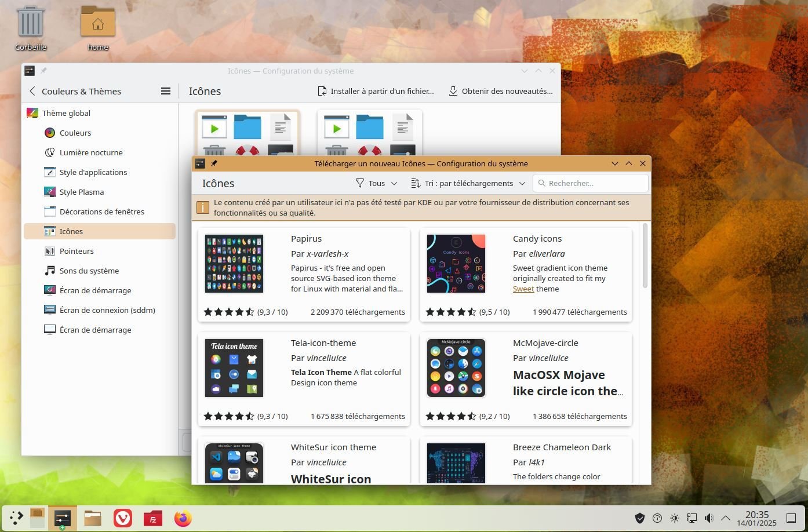Viewport: 808px width, 532px height.
Task: Open Style d'applications settings
Action: tap(100, 172)
